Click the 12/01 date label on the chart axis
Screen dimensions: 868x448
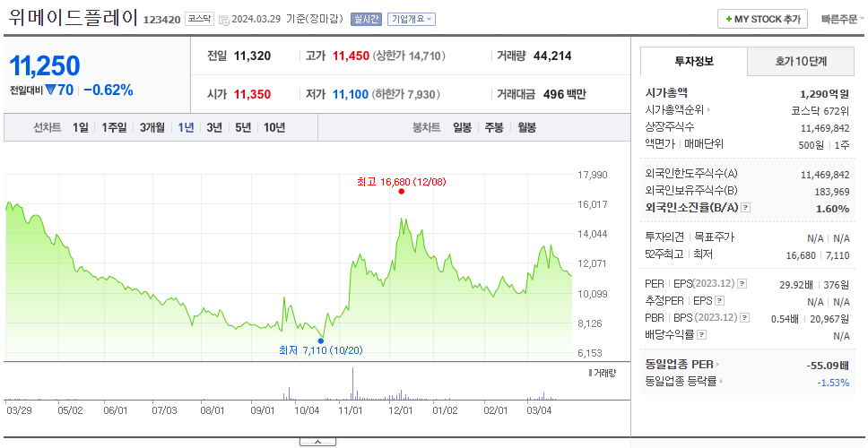tap(402, 410)
